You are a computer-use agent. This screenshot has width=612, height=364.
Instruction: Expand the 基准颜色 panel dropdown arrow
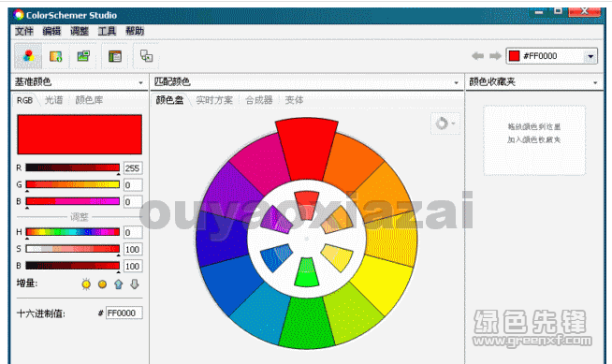coord(140,82)
